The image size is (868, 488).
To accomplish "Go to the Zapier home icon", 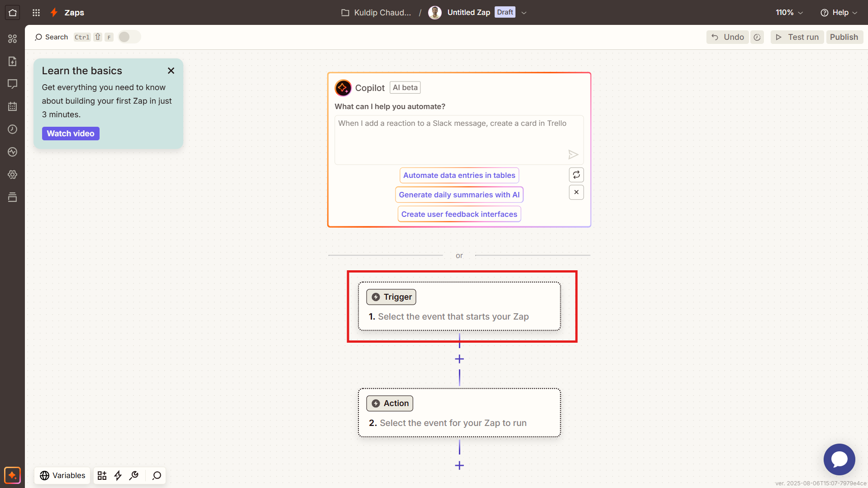I will point(12,12).
